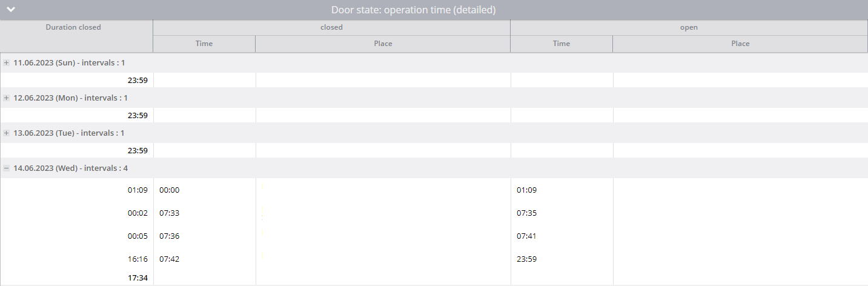Click the yellow place marker for 07:36
The width and height of the screenshot is (868, 286).
tap(262, 232)
